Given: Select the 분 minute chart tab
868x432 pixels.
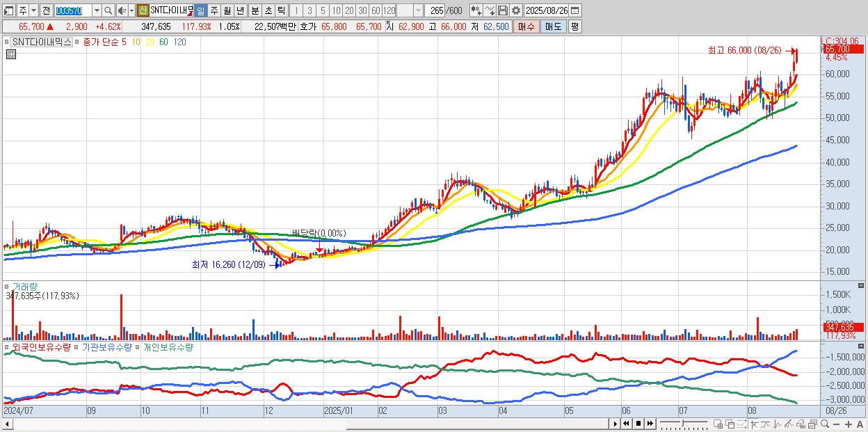Looking at the screenshot, I should [255, 10].
